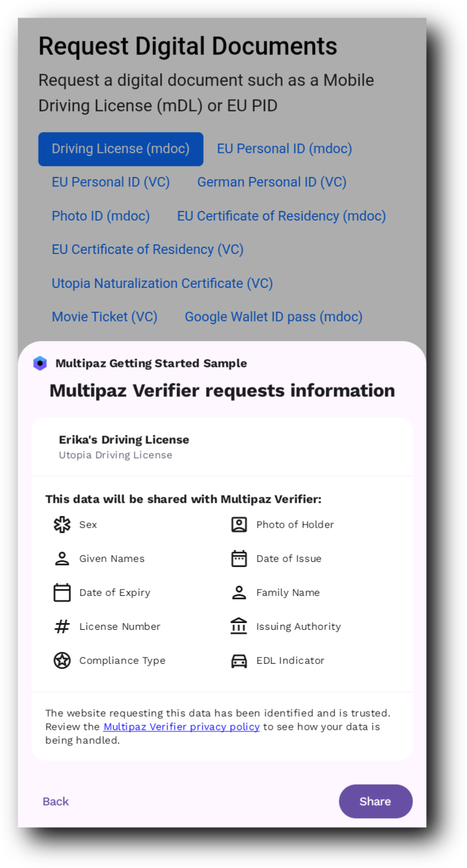Click the Sex attribute icon
Image resolution: width=467 pixels, height=868 pixels.
(x=62, y=524)
